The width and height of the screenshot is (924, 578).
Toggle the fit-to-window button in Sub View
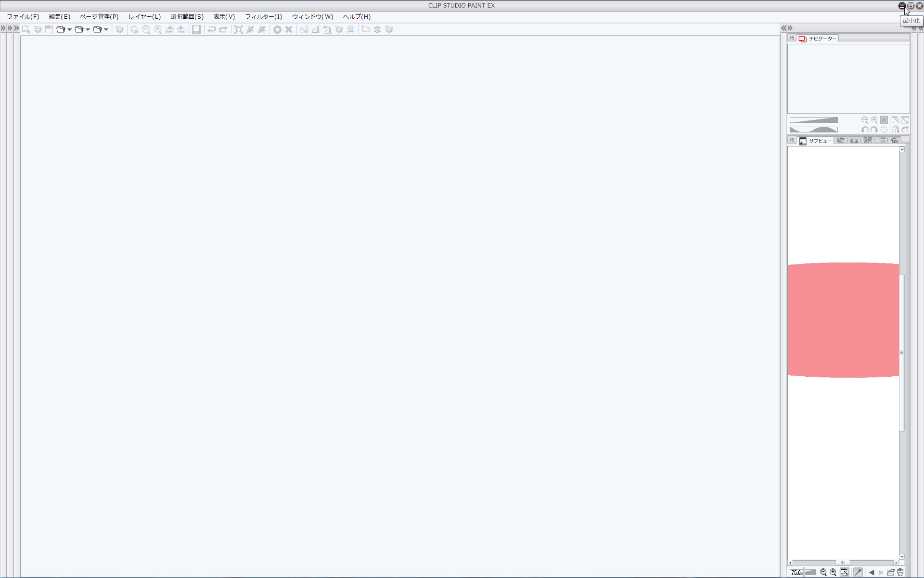(845, 572)
